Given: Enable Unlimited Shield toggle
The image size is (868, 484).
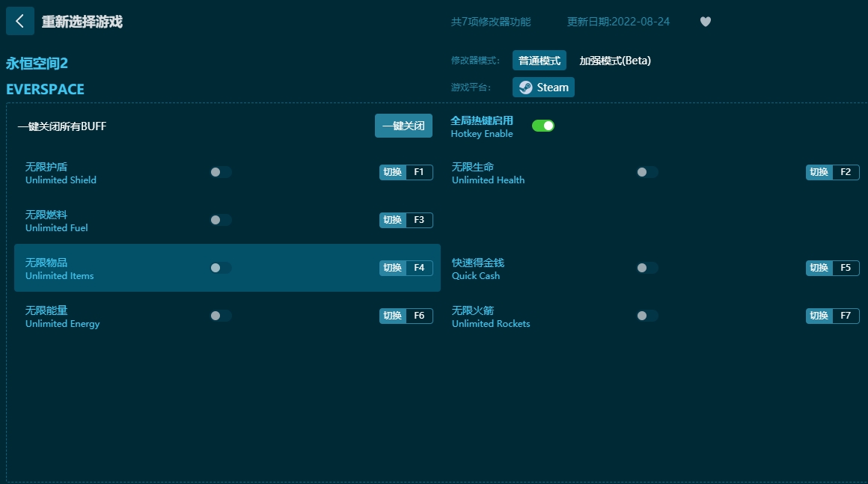Looking at the screenshot, I should [x=220, y=172].
